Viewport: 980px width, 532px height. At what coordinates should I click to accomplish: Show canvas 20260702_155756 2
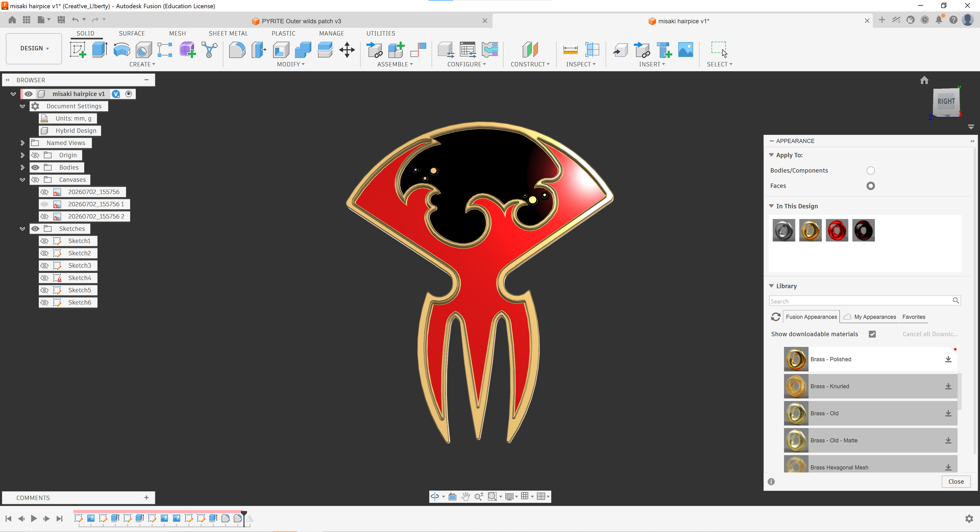(x=45, y=216)
